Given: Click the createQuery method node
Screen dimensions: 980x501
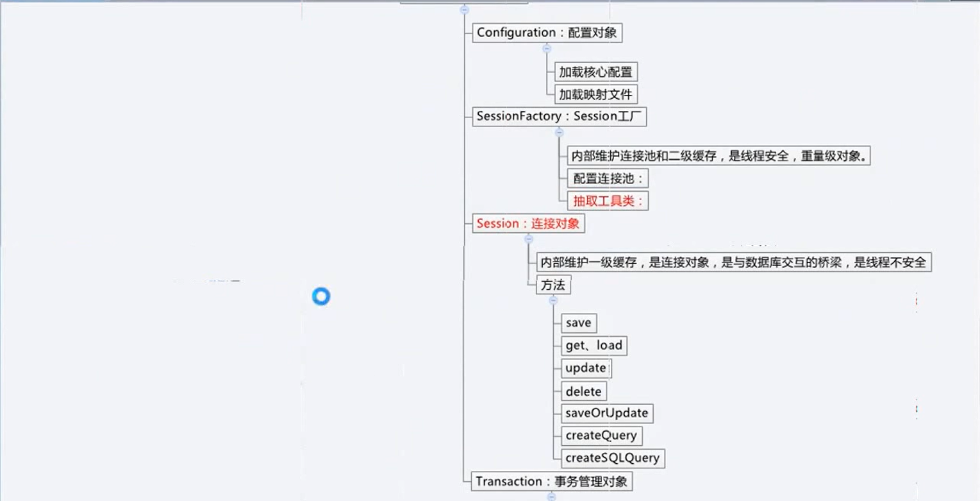Looking at the screenshot, I should point(601,436).
